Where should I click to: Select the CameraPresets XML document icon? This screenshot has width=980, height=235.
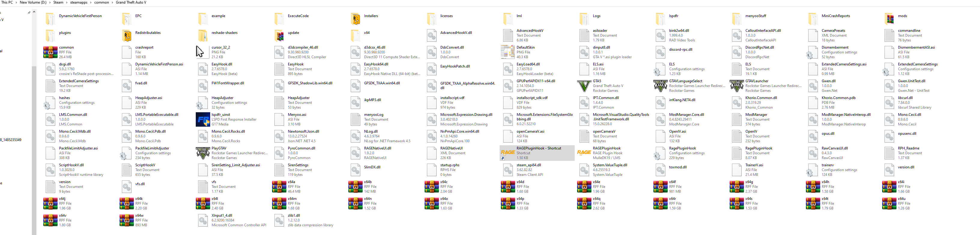click(813, 35)
